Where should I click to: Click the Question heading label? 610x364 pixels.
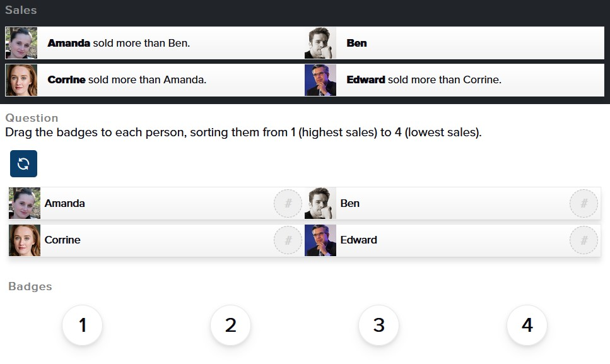[32, 117]
